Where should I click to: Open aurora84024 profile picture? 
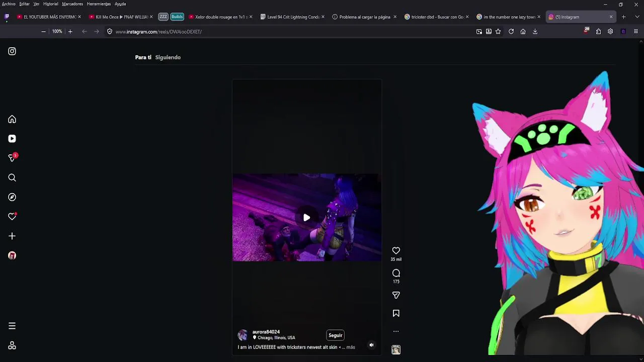pos(243,335)
